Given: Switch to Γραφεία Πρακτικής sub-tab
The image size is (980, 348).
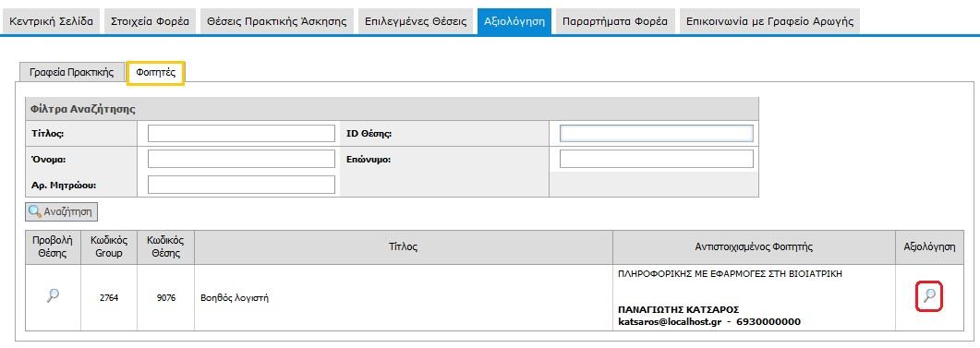Looking at the screenshot, I should coord(72,73).
